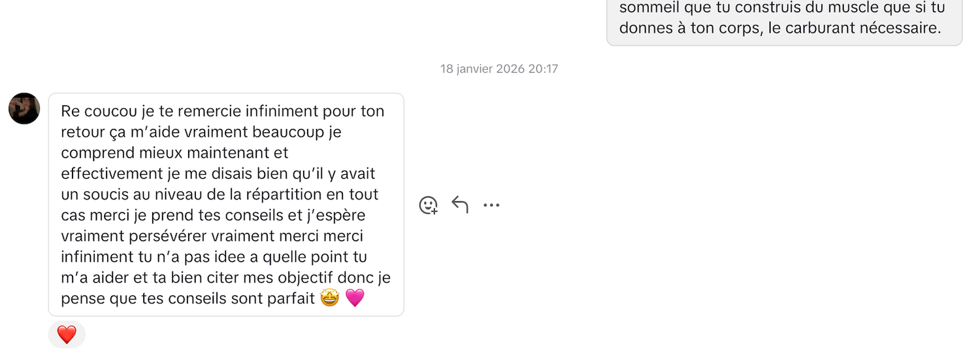The width and height of the screenshot is (980, 361).
Task: Click the text "citer mes objectif"
Action: (x=250, y=278)
